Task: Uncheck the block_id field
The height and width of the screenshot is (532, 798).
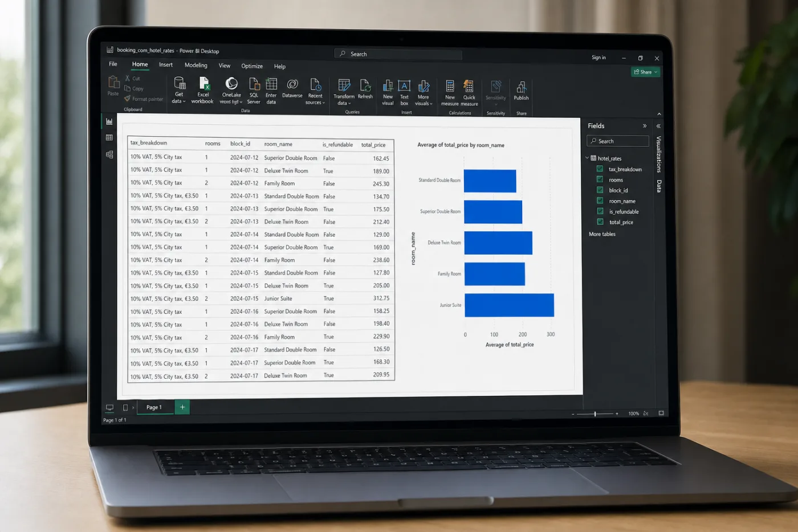Action: point(600,190)
